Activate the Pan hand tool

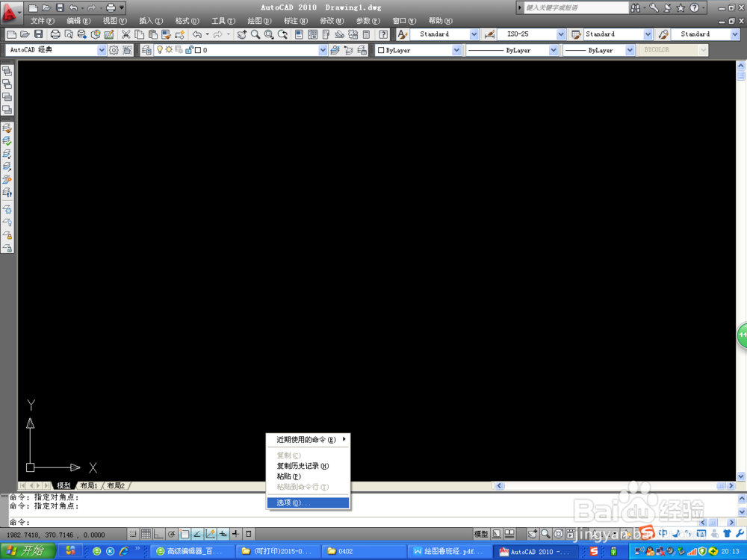[x=242, y=34]
